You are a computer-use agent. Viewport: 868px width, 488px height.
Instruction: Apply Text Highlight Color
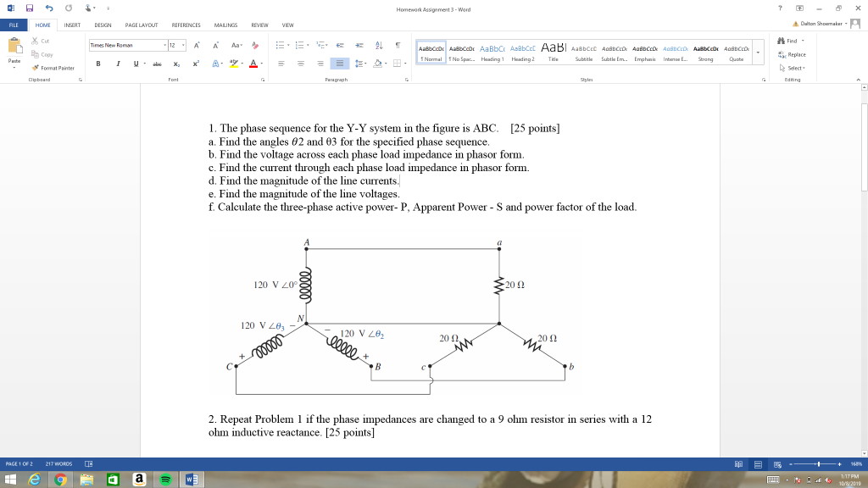coord(234,63)
